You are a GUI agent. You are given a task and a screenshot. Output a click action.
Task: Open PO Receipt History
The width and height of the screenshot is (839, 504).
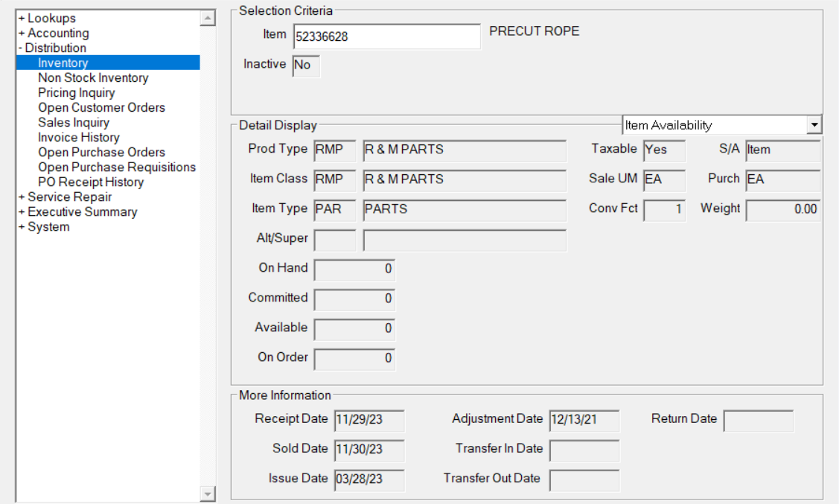pyautogui.click(x=91, y=182)
